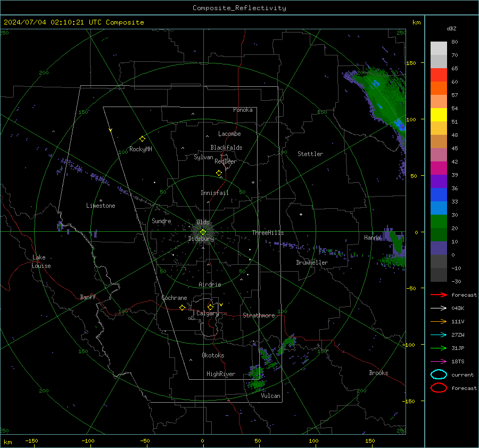
Task: Click the Blackfalds label
Action: (x=226, y=148)
